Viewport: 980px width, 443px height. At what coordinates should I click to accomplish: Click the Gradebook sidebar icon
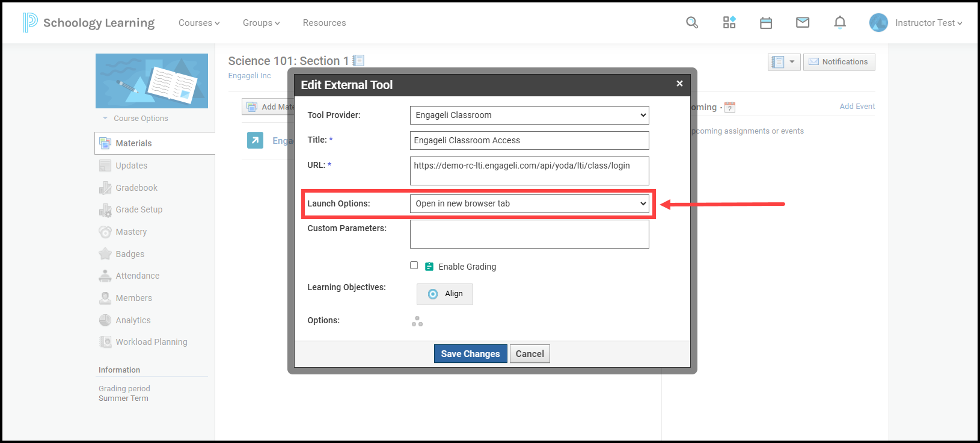coord(105,188)
